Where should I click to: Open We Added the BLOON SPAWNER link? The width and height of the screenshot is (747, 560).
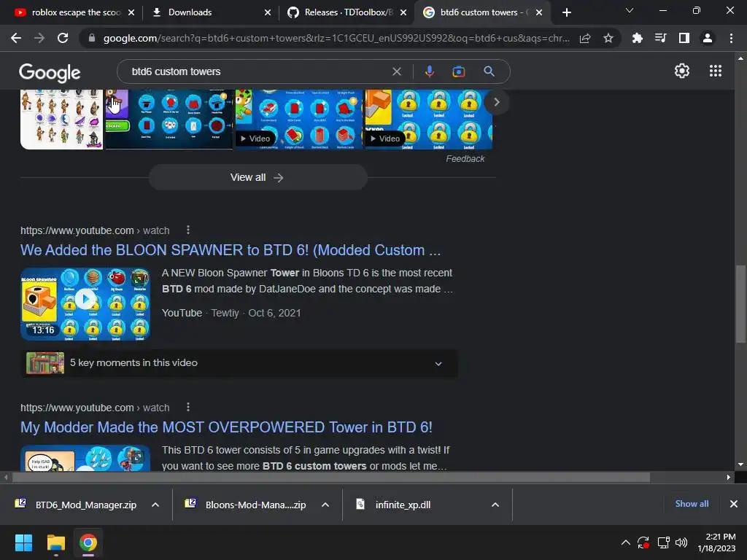[231, 250]
